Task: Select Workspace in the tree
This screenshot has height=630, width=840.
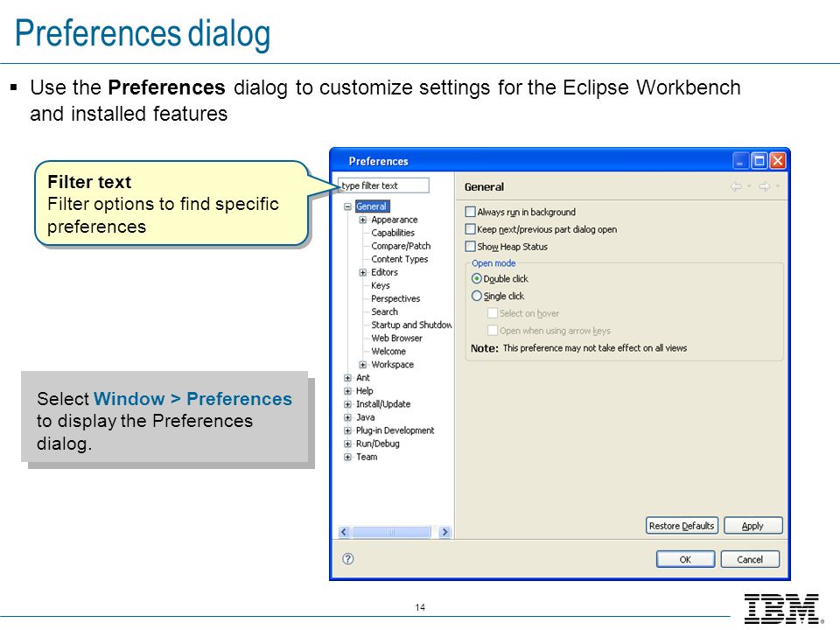Action: [392, 364]
